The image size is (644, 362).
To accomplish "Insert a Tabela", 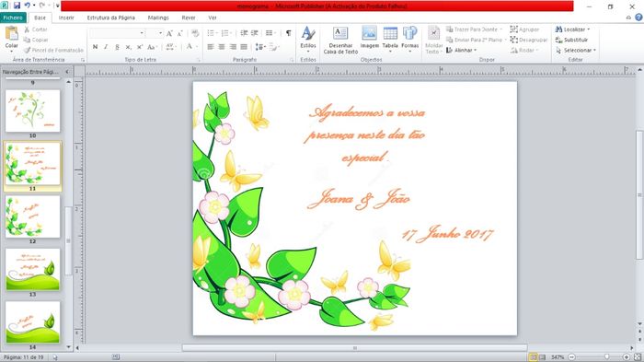I will 390,39.
